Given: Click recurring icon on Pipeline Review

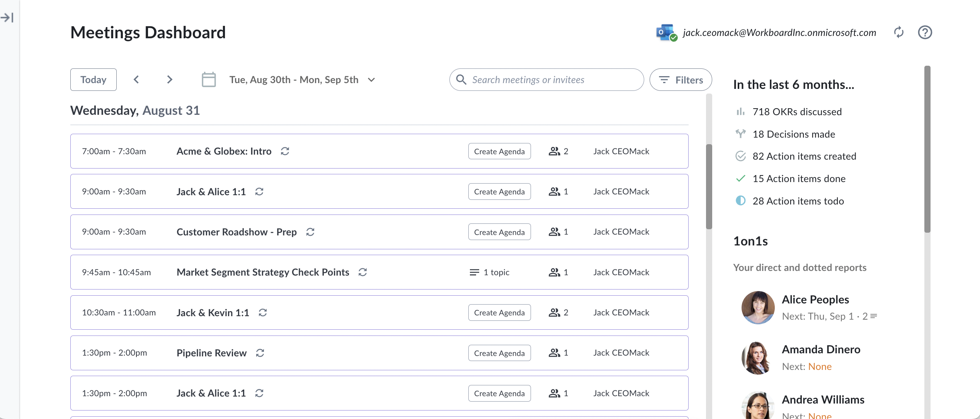Looking at the screenshot, I should tap(260, 353).
